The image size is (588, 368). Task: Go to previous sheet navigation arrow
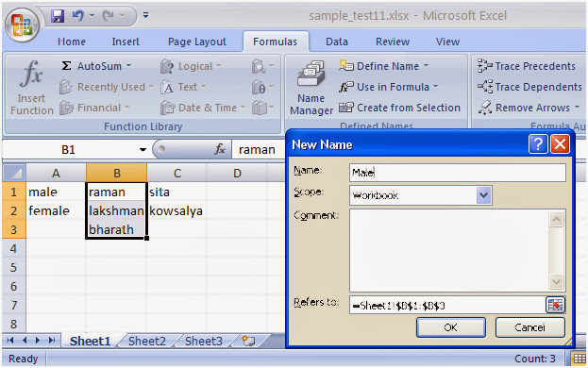click(25, 341)
